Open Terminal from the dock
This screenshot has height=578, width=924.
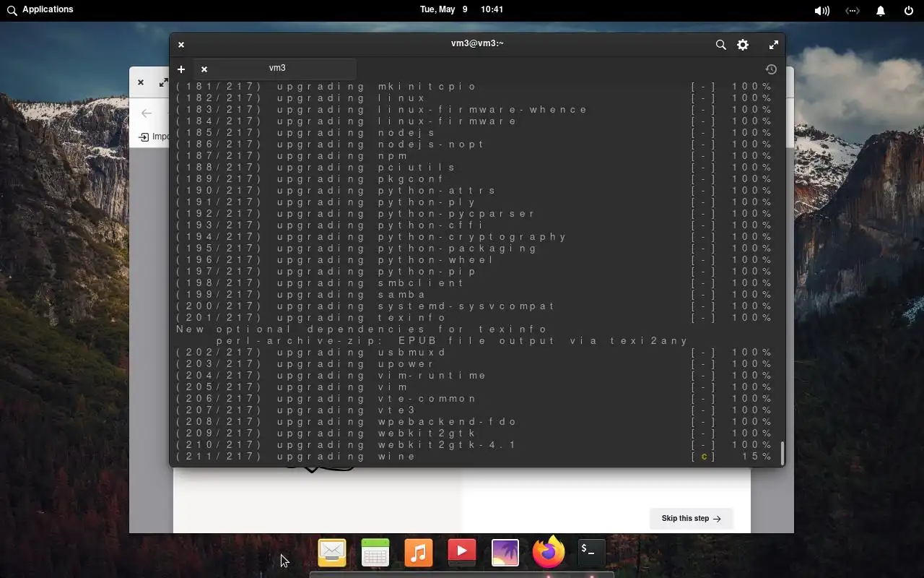pos(592,553)
